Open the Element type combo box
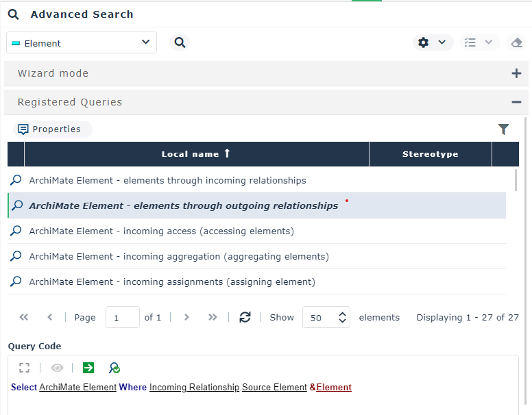The width and height of the screenshot is (532, 415). tap(82, 42)
